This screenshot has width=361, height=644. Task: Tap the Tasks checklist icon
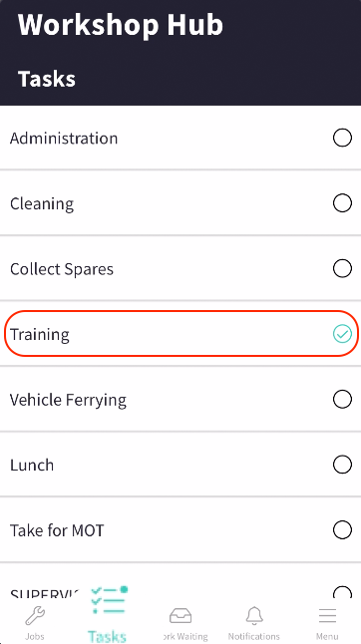pos(109,600)
